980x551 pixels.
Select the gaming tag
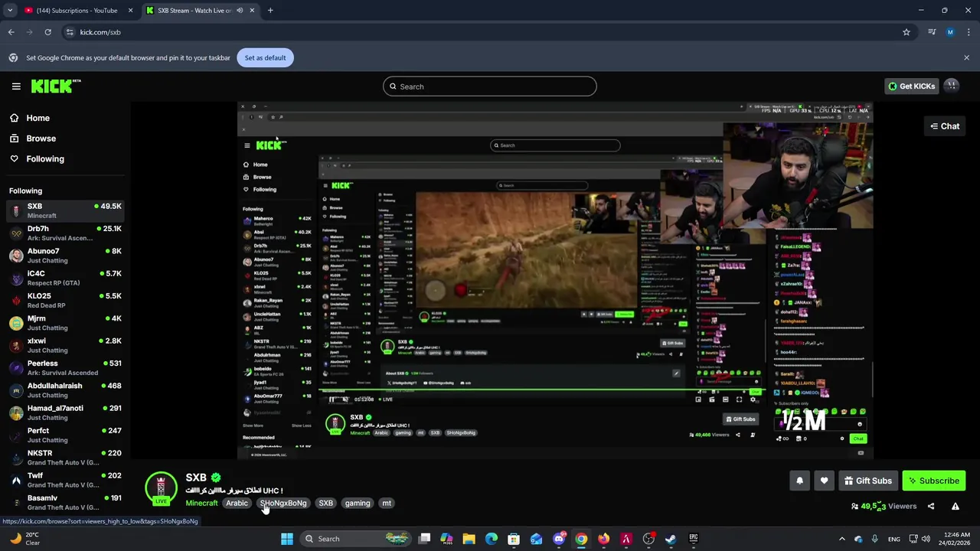click(x=358, y=503)
